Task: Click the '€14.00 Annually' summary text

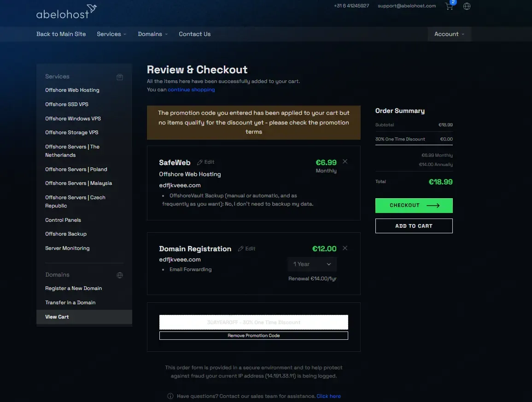Action: [x=436, y=164]
